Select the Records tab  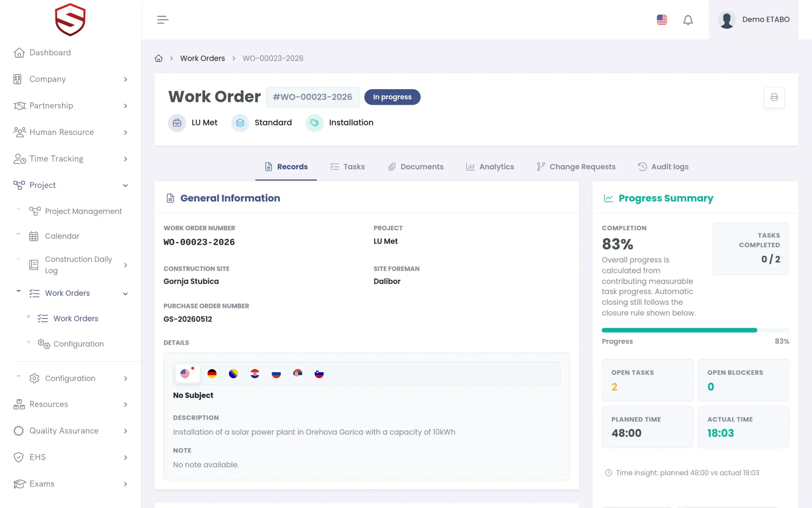286,167
